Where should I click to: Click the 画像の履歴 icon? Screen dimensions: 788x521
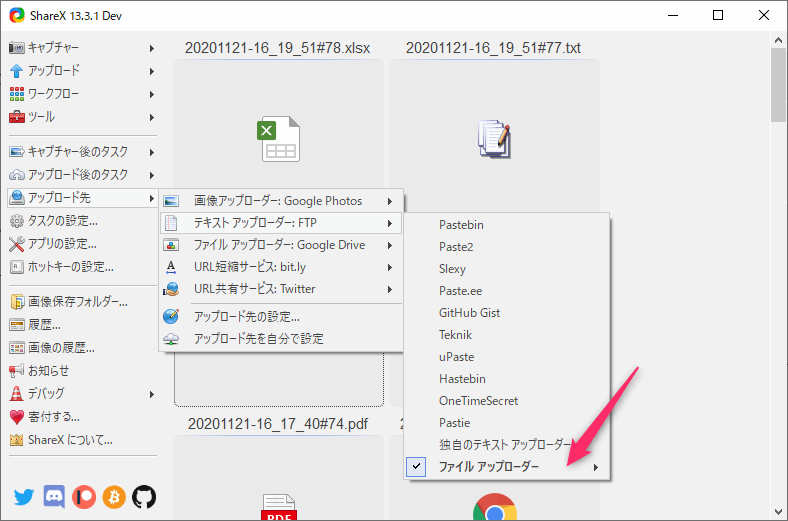point(17,348)
